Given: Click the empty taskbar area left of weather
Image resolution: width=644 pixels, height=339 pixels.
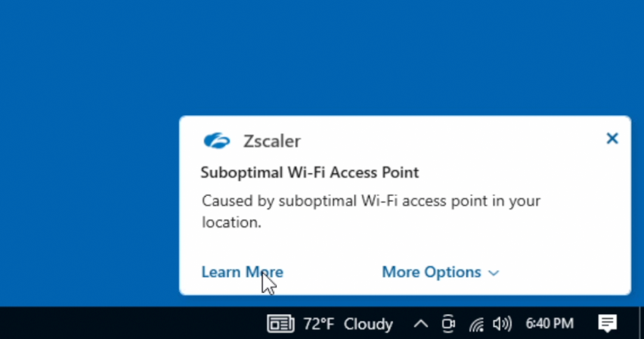Looking at the screenshot, I should click(x=113, y=324).
